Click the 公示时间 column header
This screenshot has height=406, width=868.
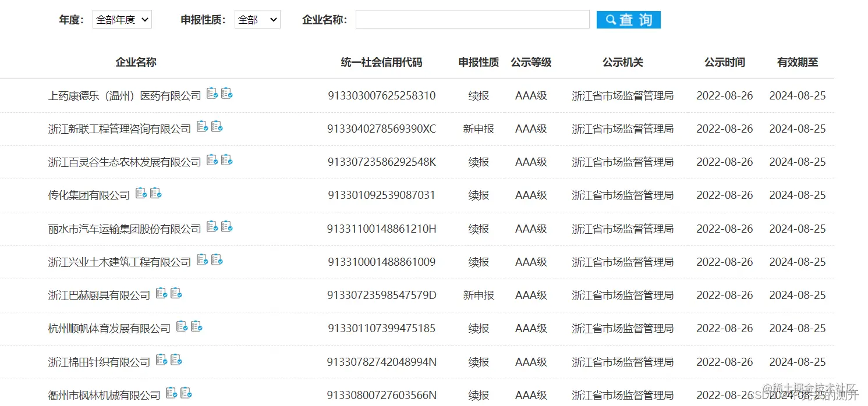tap(725, 62)
